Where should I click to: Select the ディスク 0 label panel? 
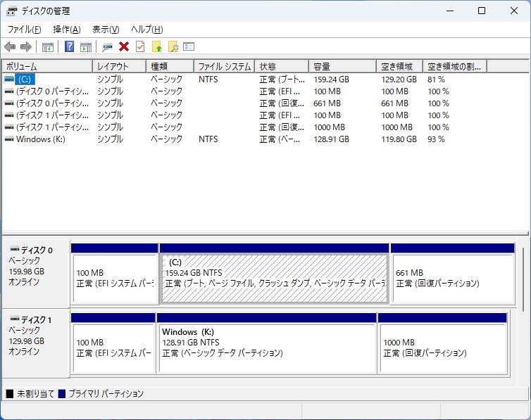coord(35,271)
